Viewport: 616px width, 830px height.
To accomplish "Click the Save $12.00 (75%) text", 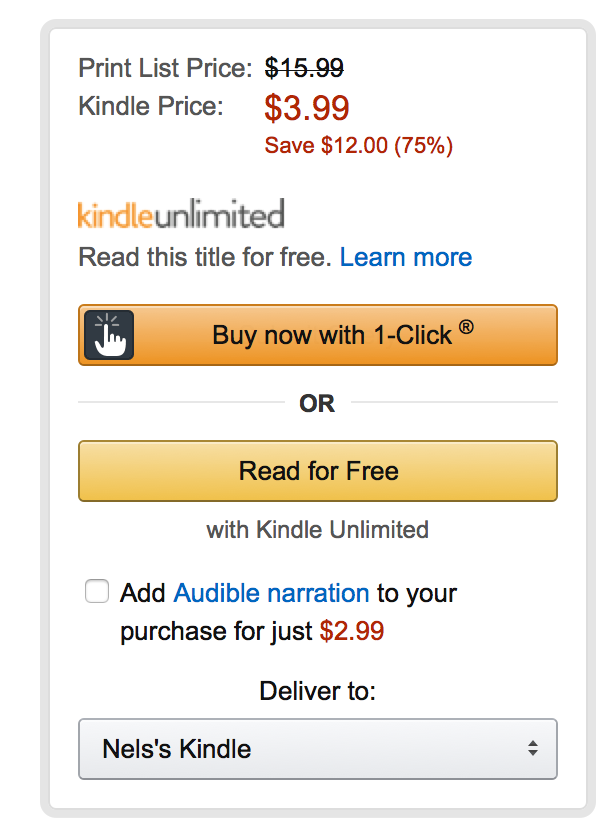I will tap(359, 146).
